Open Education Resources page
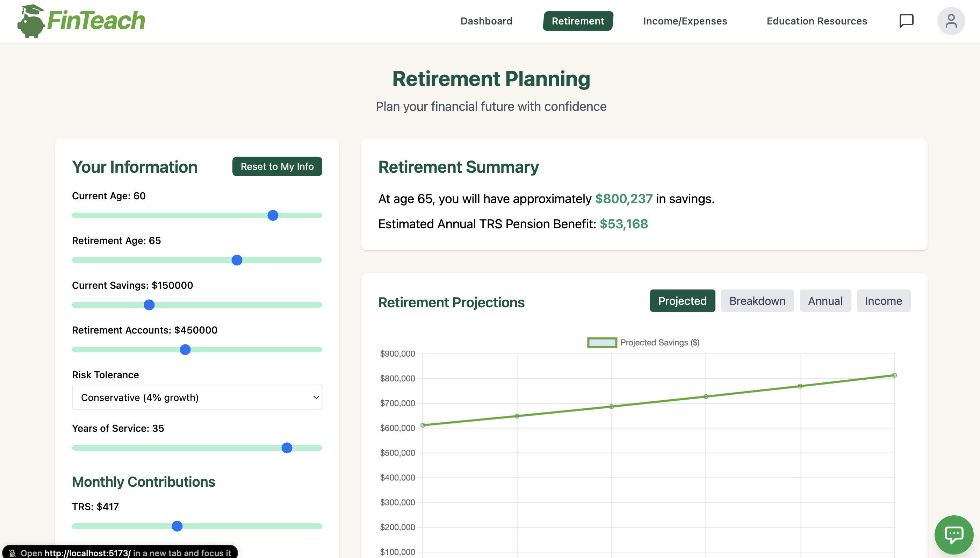980x558 pixels. click(x=816, y=21)
